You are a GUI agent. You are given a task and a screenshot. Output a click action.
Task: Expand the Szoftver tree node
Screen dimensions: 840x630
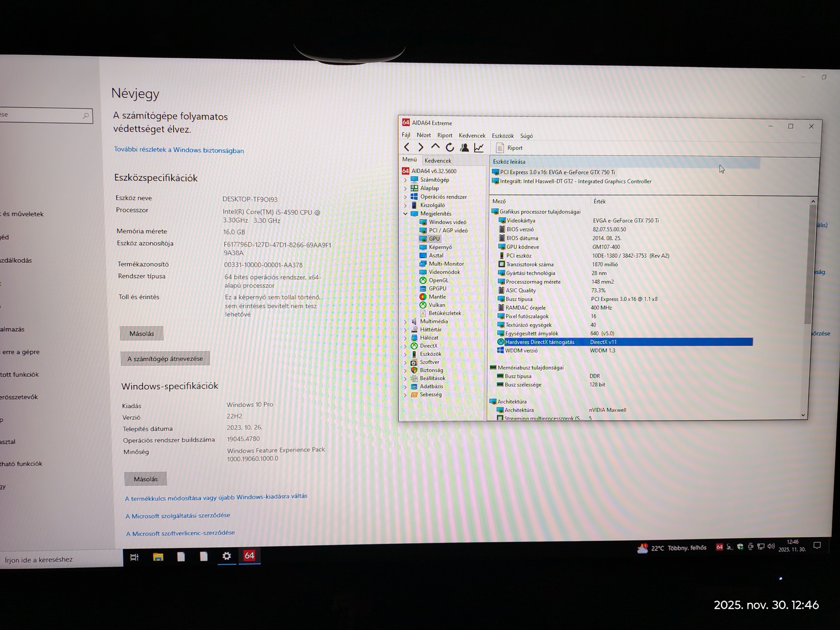[405, 362]
